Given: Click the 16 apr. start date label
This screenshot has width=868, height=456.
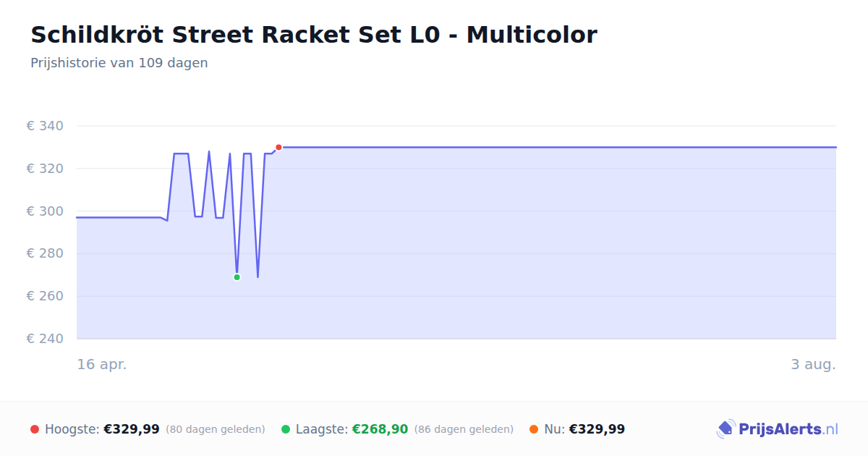Looking at the screenshot, I should pyautogui.click(x=102, y=364).
